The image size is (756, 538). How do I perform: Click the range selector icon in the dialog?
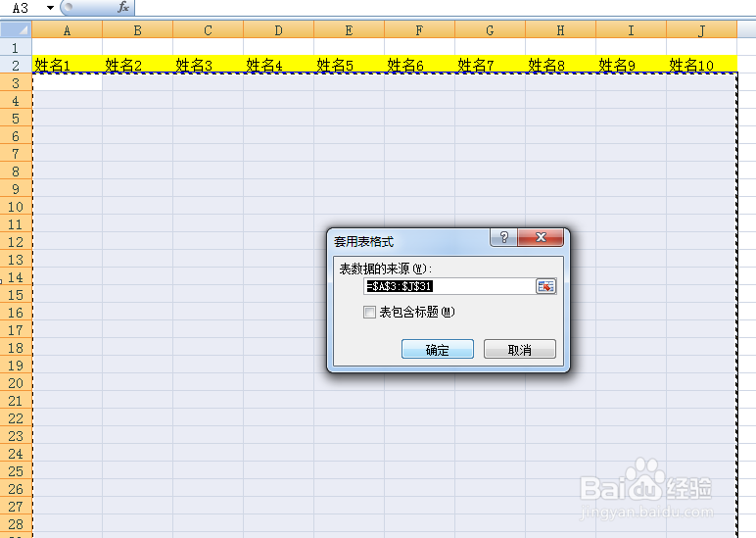point(545,286)
